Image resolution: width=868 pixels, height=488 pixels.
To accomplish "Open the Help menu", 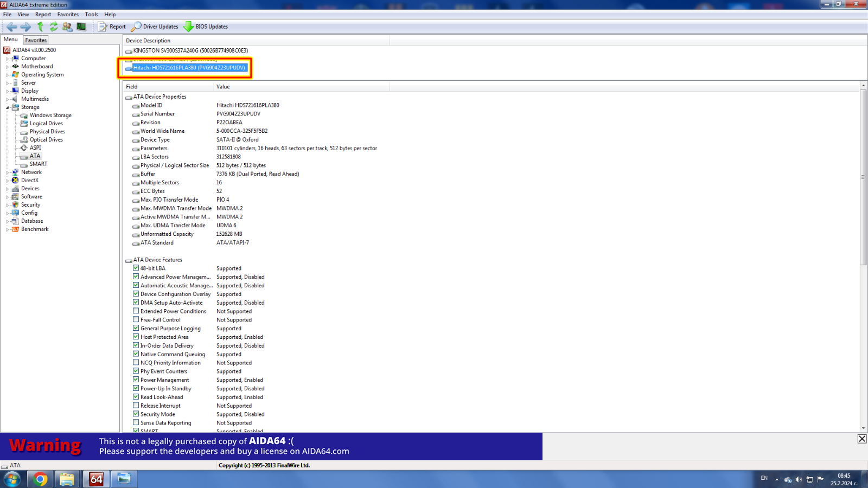I will click(110, 15).
